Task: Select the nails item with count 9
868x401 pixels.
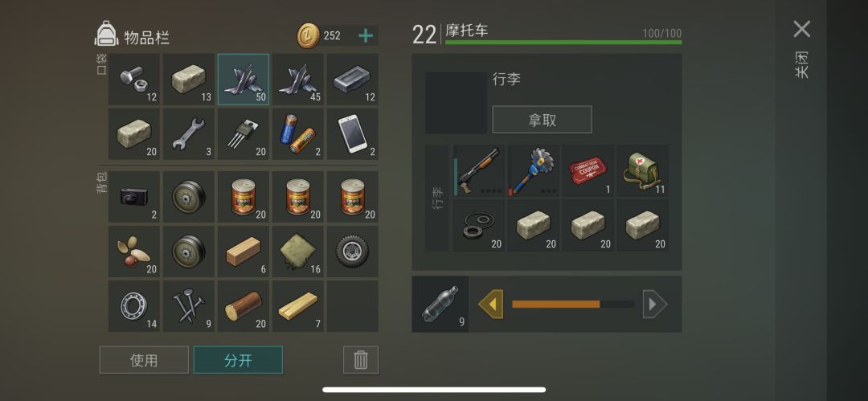Action: pos(188,305)
